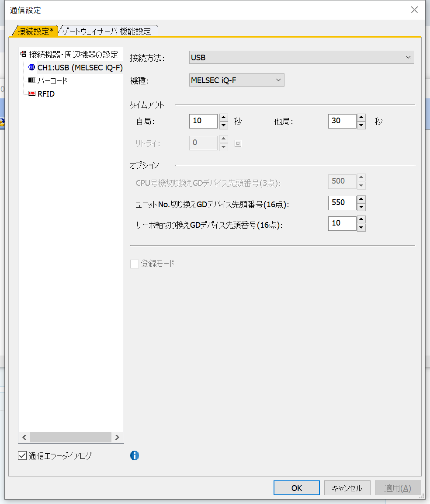Screen dimensions: 430x504
Task: Increase 自局 timeout with up arrow
Action: (223, 117)
